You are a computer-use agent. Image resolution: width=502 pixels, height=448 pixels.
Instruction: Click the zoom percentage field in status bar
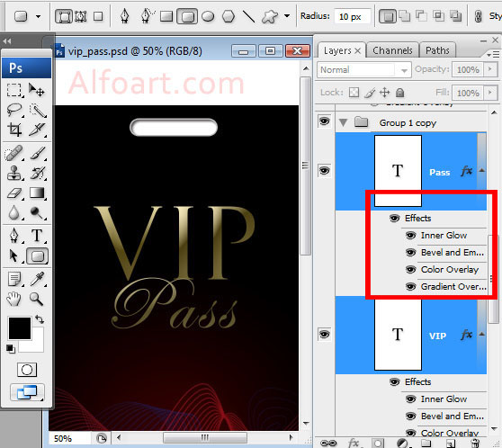click(x=70, y=438)
